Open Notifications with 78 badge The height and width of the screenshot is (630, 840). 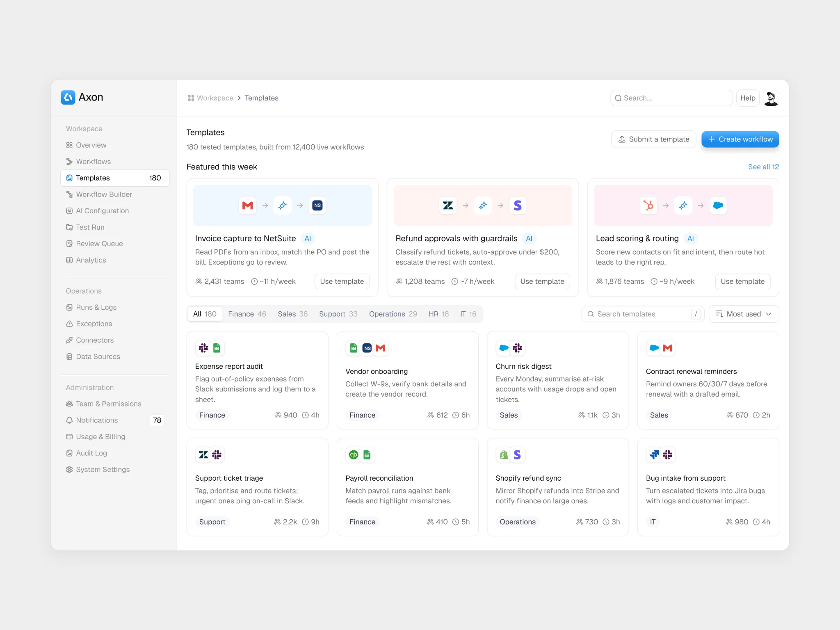point(115,420)
